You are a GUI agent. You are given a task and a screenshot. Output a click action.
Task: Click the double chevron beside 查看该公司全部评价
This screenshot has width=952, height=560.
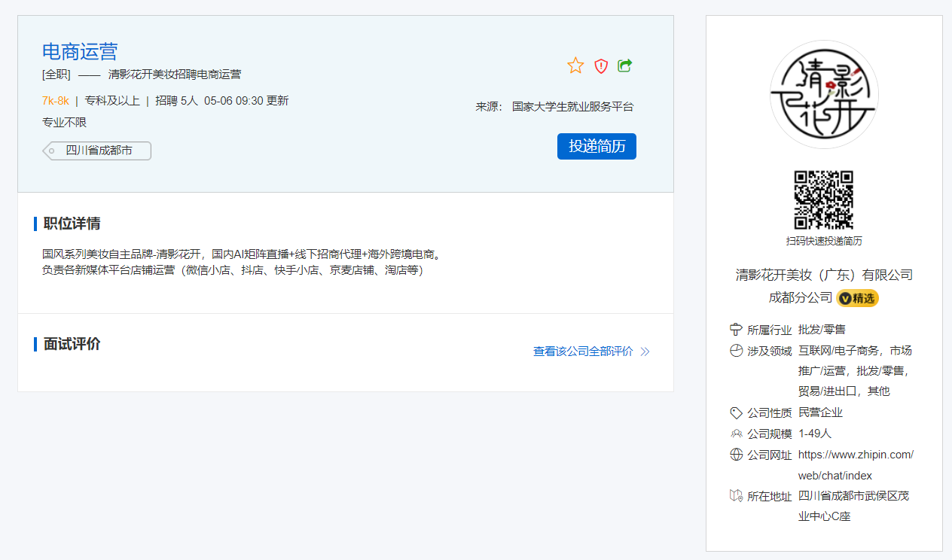pos(645,352)
